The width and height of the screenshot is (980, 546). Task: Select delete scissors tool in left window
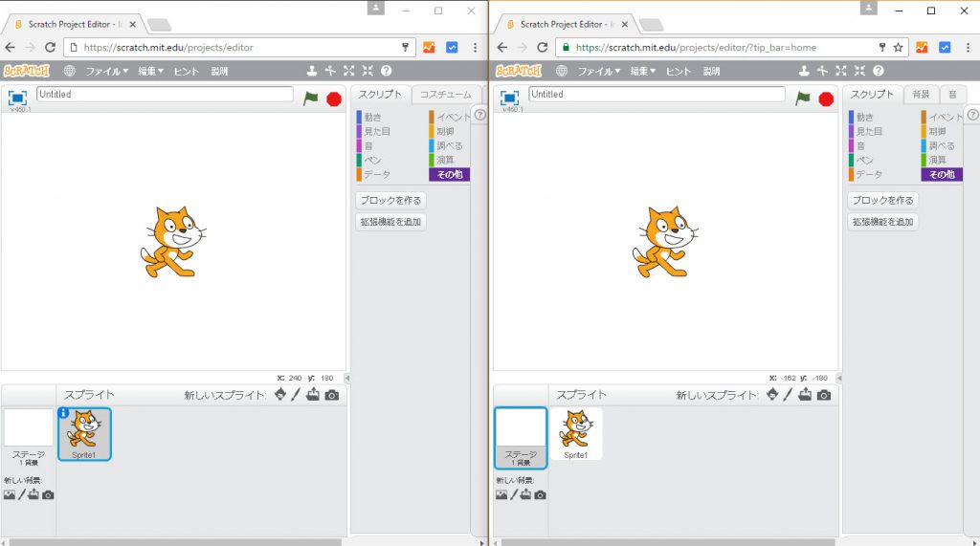tap(330, 71)
